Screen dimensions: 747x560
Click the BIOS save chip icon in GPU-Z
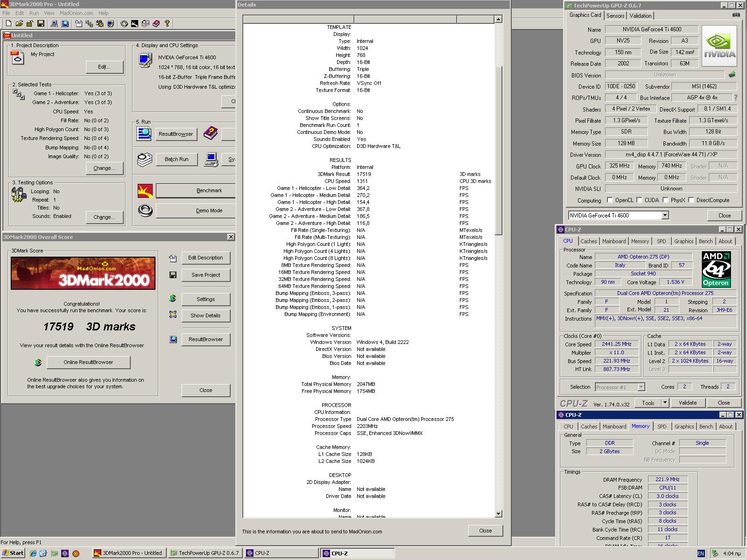click(732, 75)
